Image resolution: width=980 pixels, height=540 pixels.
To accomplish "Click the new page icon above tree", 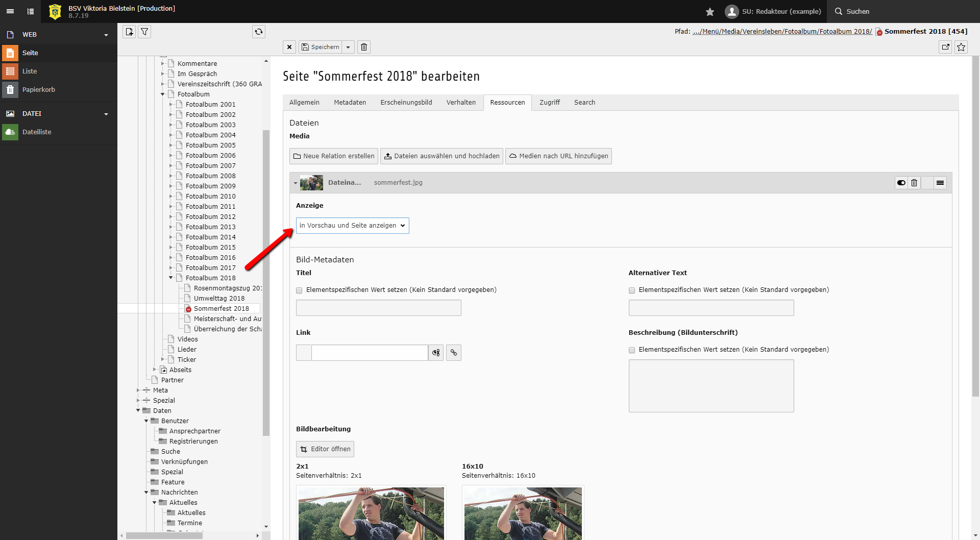I will [x=129, y=32].
